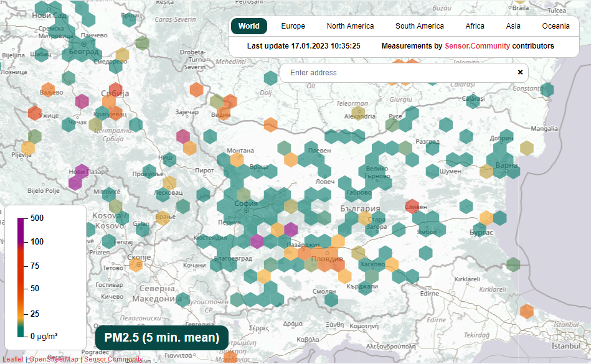Open the Asia region tab
The image size is (591, 364).
[x=513, y=26]
